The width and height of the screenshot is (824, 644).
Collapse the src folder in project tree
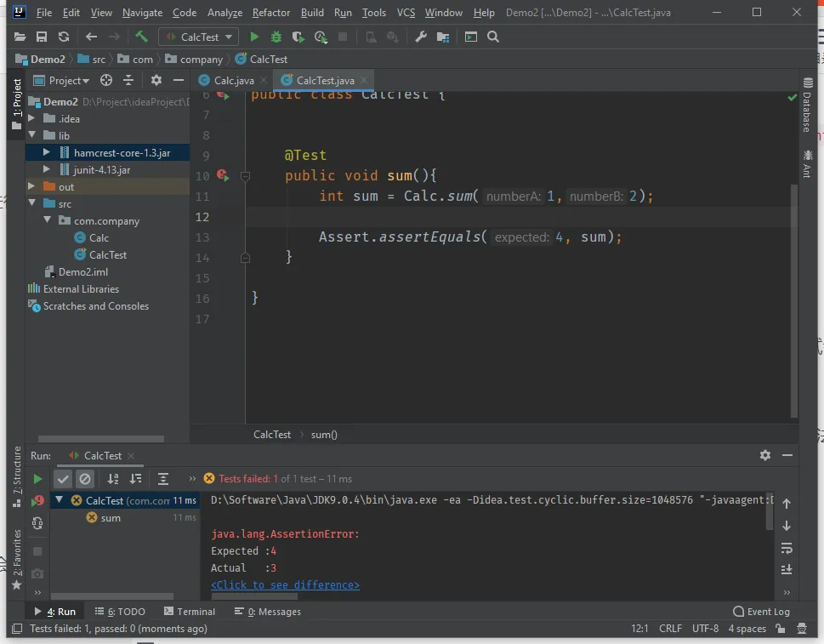click(32, 203)
